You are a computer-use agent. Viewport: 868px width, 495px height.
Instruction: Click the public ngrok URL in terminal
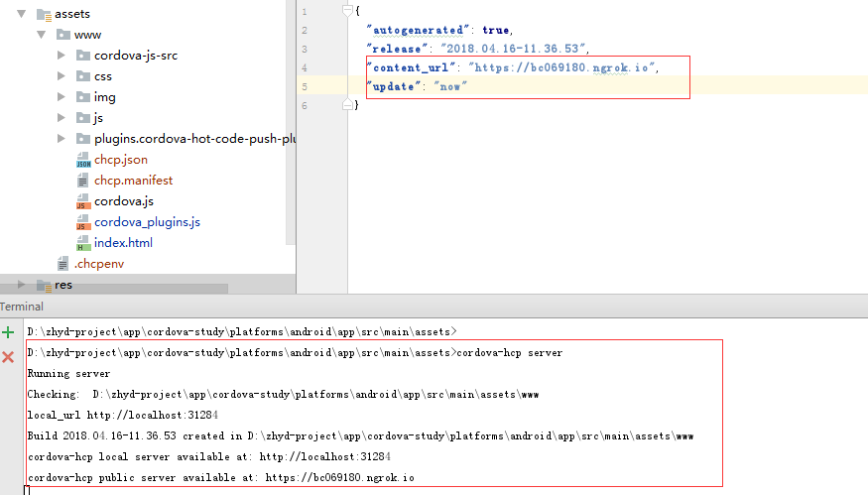click(x=339, y=477)
